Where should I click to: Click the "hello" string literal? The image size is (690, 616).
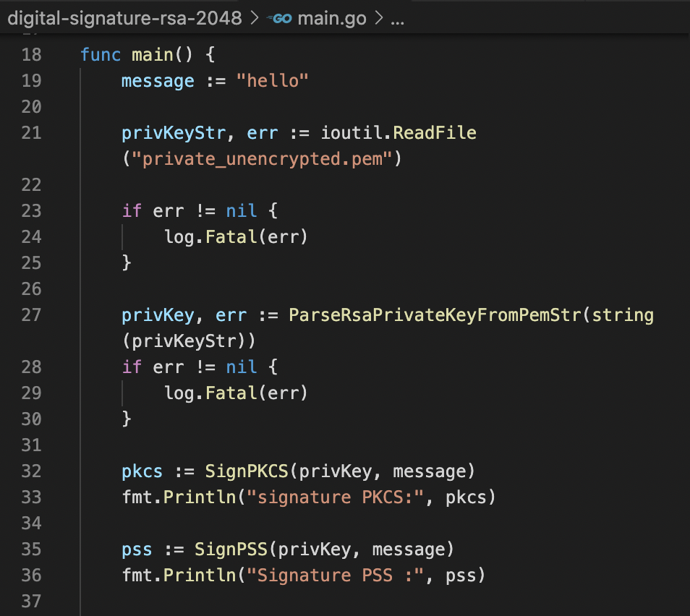tap(273, 81)
